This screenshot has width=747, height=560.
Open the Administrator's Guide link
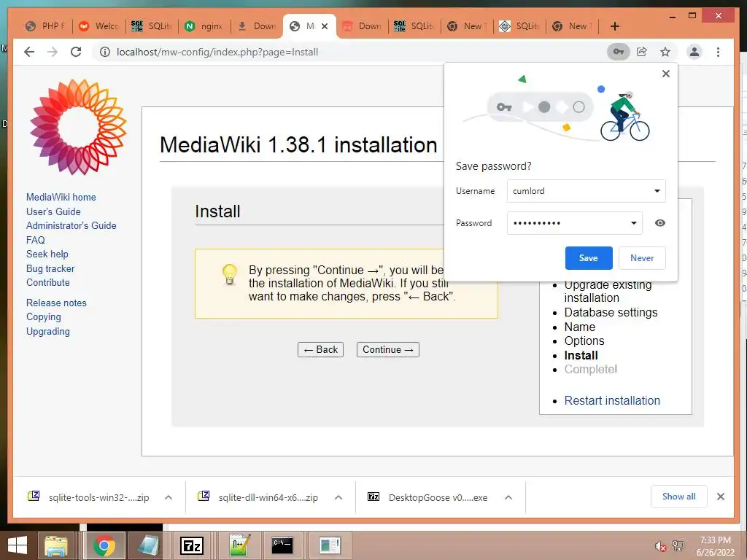click(x=71, y=226)
